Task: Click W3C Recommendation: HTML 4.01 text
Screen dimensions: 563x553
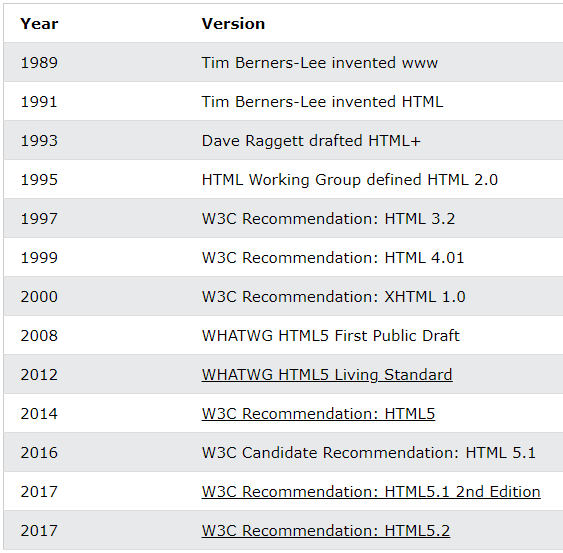Action: tap(333, 258)
